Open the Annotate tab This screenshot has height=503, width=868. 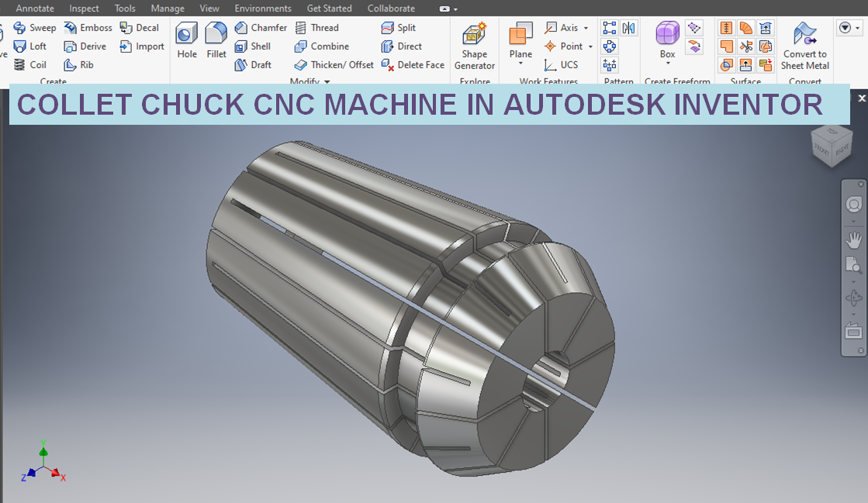coord(35,9)
